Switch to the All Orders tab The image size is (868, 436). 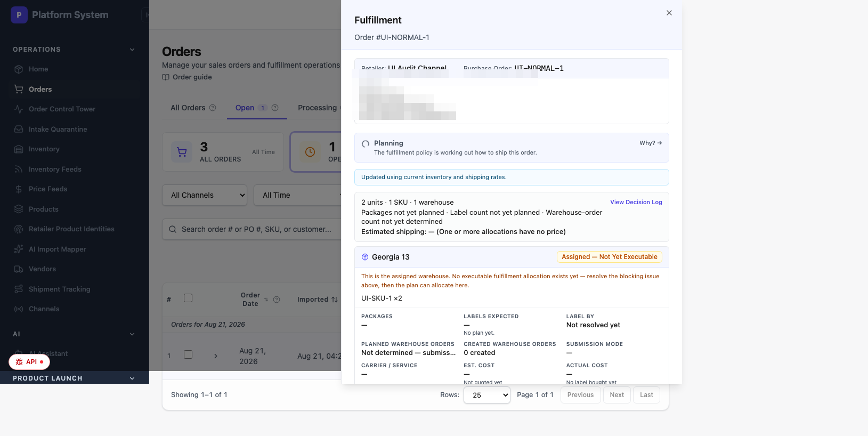click(188, 108)
